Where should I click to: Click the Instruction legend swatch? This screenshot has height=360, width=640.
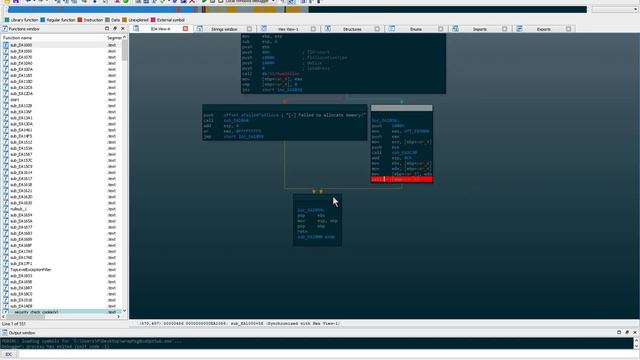[80, 20]
